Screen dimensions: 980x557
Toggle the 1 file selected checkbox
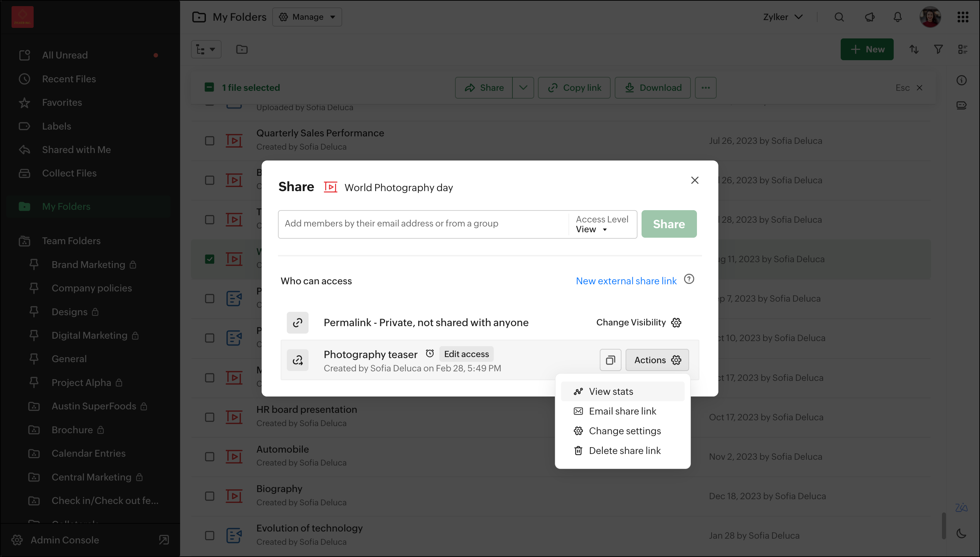pyautogui.click(x=209, y=88)
